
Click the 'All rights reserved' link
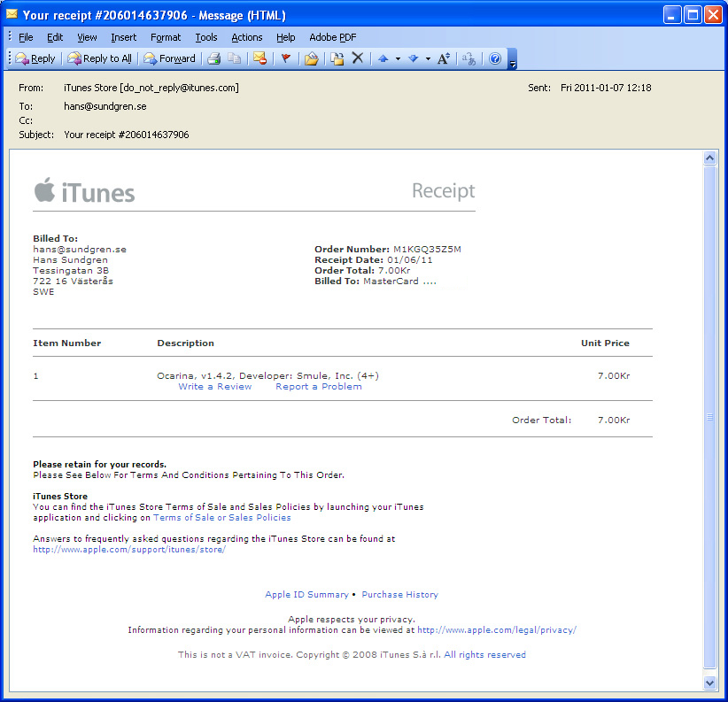(x=484, y=655)
